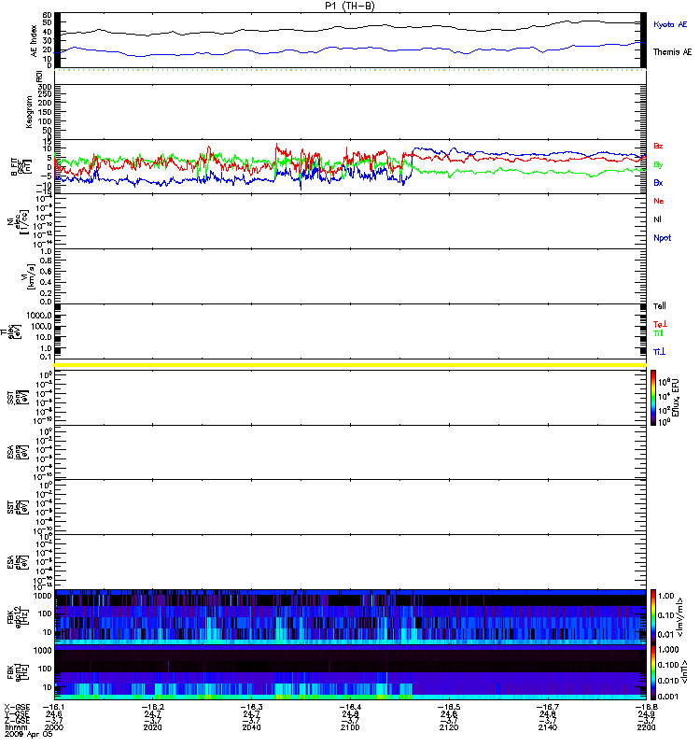Click the black Te parallel legend label

[660, 306]
